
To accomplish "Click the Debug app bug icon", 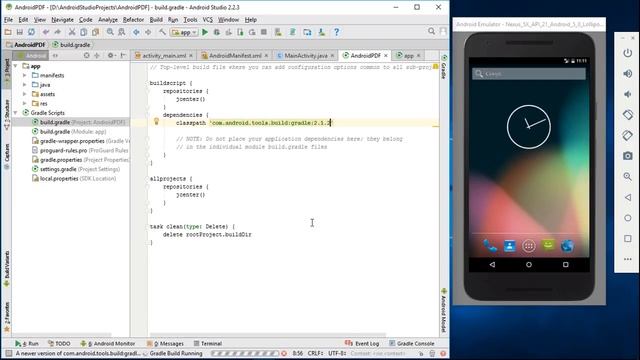I will pos(217,32).
